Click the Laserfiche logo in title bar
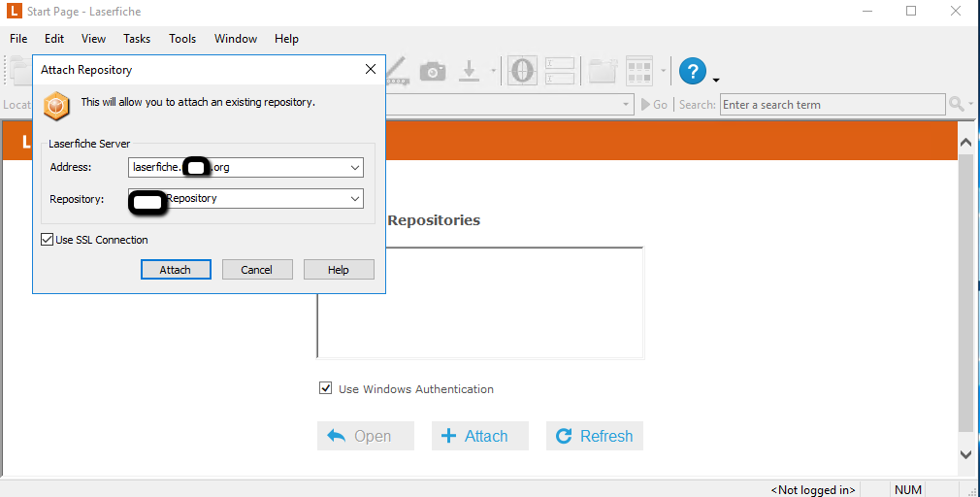Screen dimensions: 980x497 pos(14,11)
